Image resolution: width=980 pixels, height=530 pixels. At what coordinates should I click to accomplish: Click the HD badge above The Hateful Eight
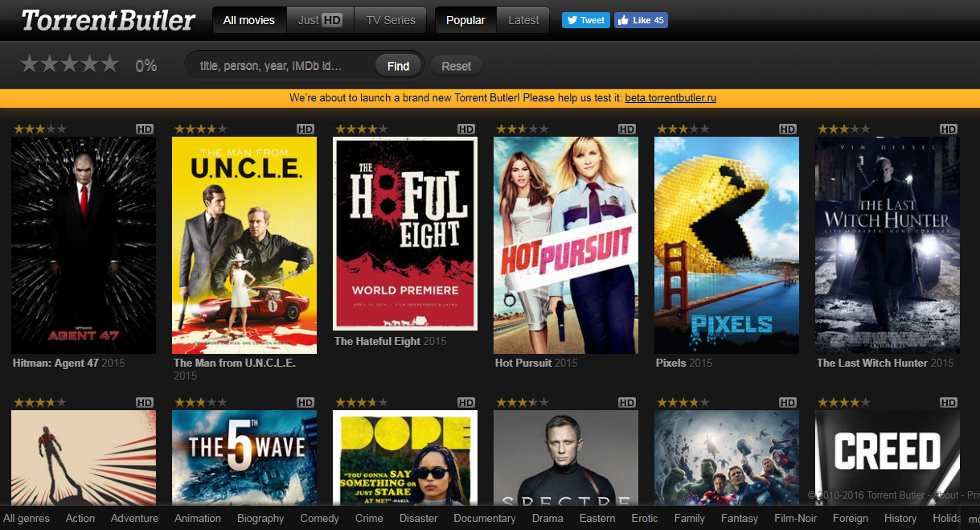[466, 129]
